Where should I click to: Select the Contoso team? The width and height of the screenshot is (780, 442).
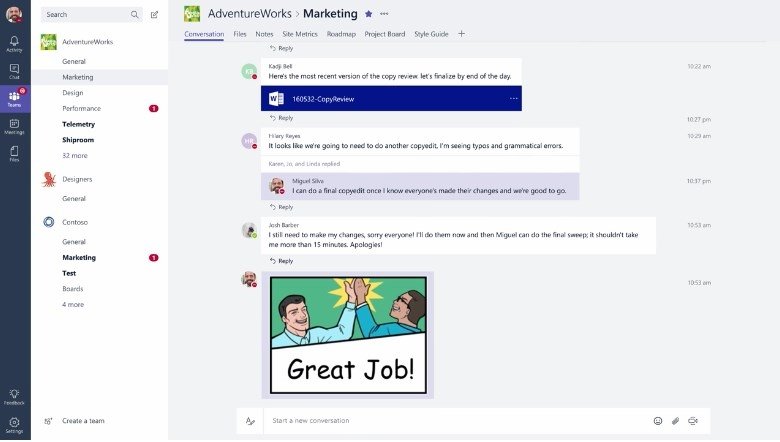tap(75, 222)
